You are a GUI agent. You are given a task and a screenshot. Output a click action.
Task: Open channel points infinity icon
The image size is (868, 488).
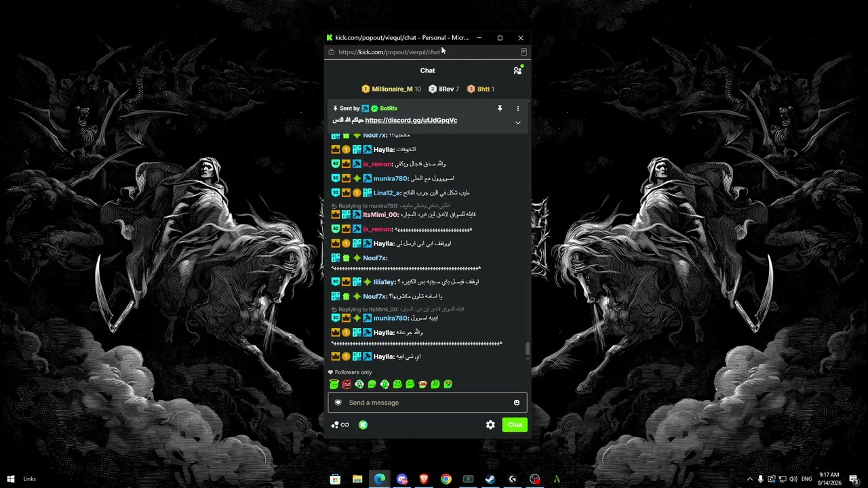(340, 425)
